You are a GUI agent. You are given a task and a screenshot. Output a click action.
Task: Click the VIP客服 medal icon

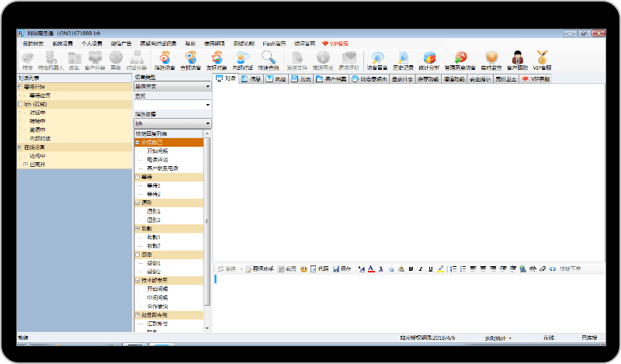543,59
